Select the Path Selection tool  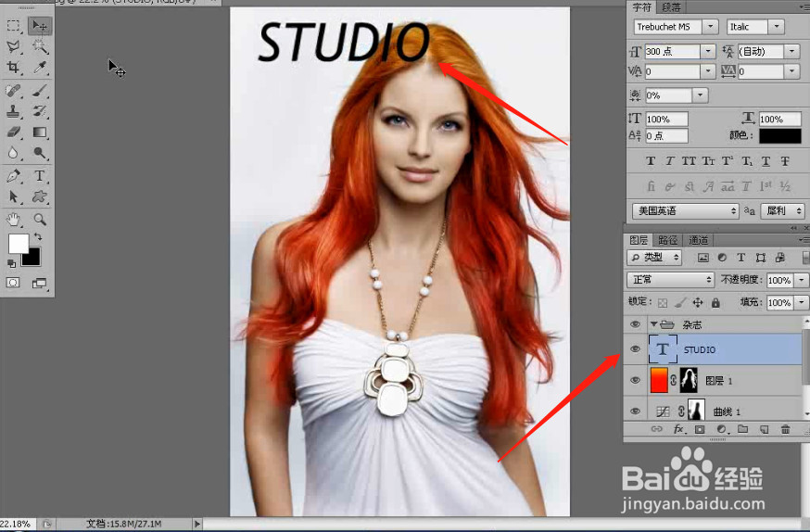tap(13, 196)
